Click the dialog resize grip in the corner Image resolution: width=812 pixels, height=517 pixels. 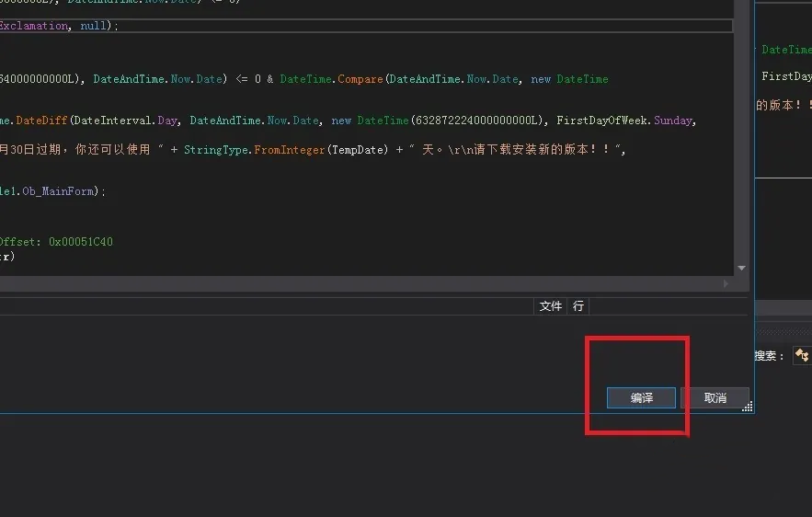tap(748, 407)
